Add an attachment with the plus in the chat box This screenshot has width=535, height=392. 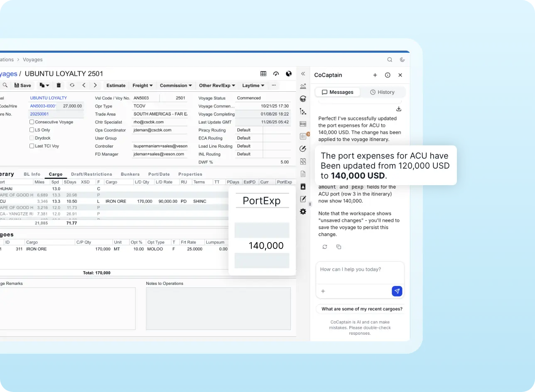point(323,291)
